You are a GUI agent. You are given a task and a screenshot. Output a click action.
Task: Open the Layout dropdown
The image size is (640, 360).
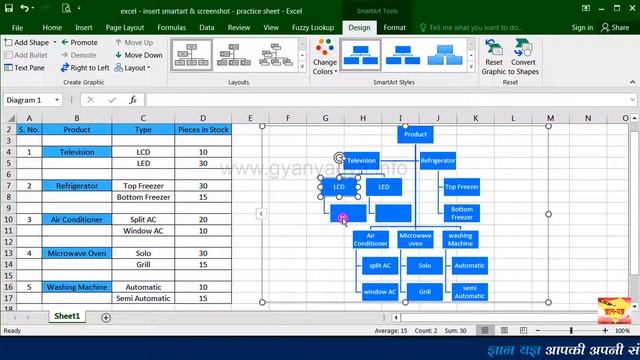(x=133, y=68)
